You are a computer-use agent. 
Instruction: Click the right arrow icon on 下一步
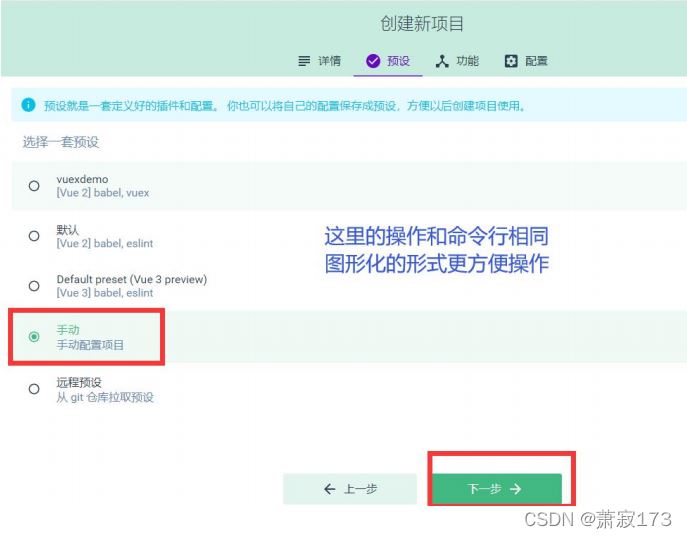[x=515, y=489]
